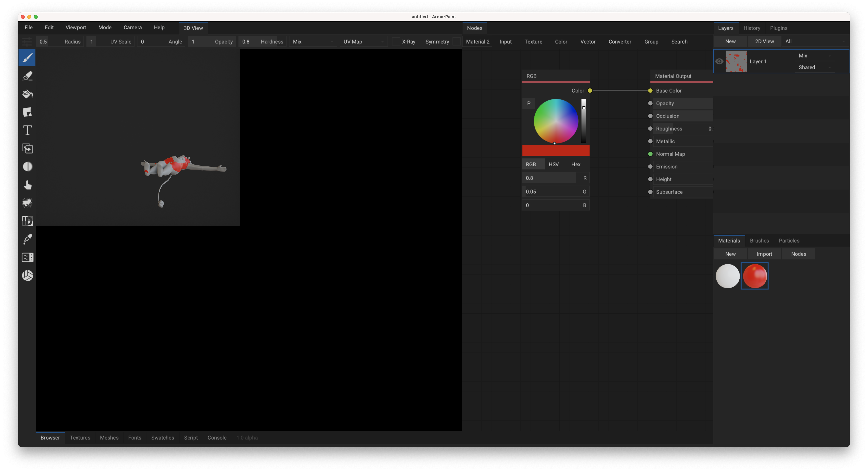Open the Mix blend mode dropdown for Layer 1

(815, 56)
